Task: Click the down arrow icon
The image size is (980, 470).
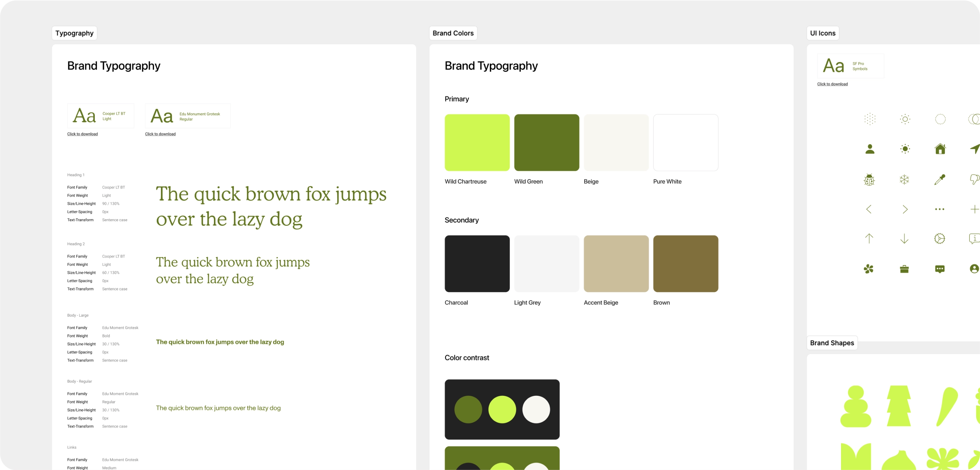Action: click(x=904, y=239)
